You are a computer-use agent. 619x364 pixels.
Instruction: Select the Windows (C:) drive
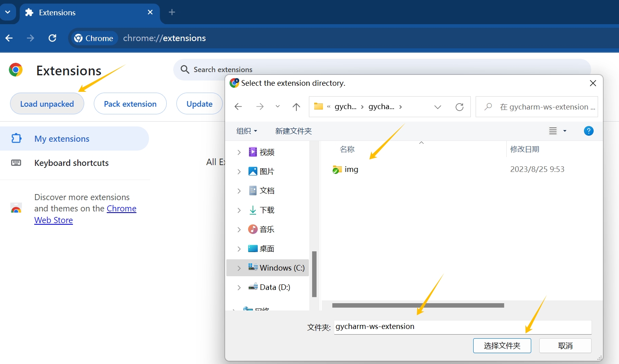pos(277,268)
